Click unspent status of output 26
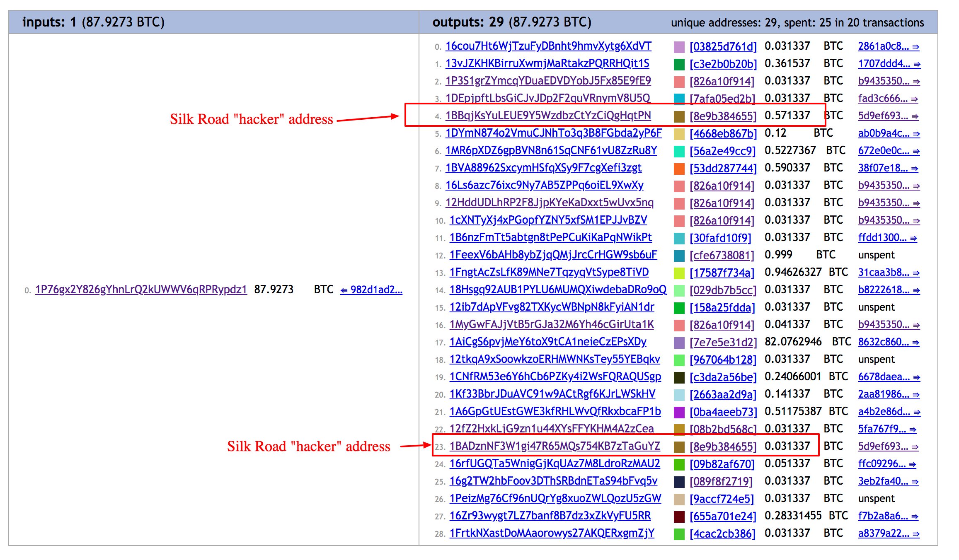 876,498
